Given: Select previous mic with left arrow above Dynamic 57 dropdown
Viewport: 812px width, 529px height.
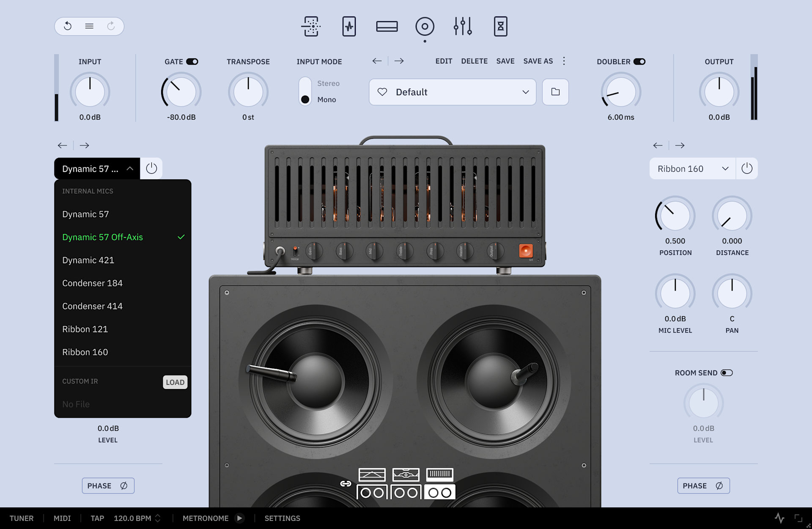Looking at the screenshot, I should pos(62,145).
